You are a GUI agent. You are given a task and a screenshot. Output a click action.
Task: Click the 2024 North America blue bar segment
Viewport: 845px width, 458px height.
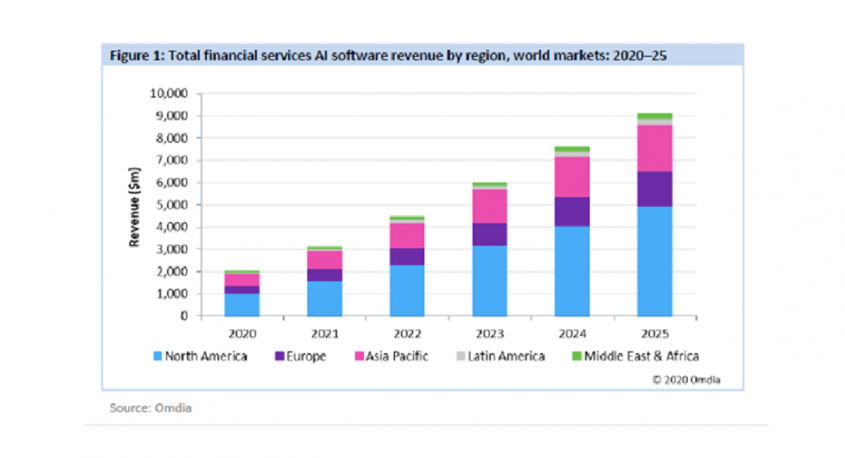coord(573,271)
